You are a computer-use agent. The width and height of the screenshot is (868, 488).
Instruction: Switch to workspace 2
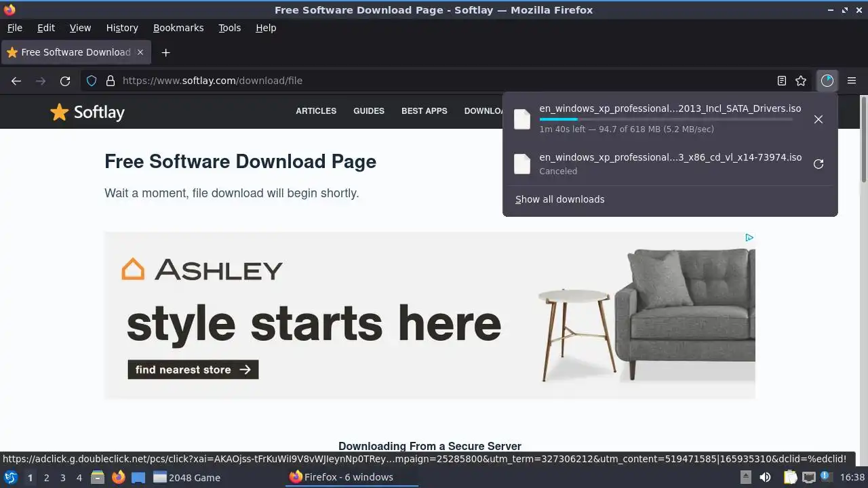pos(46,477)
